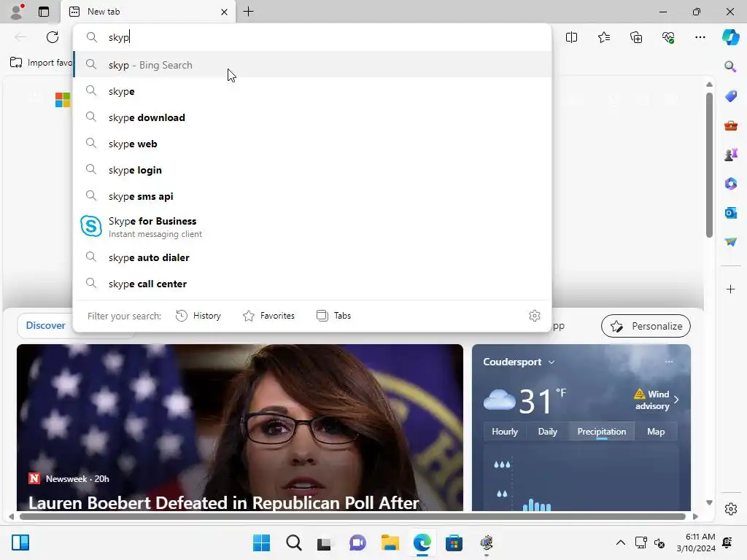
Task: Choose the 'skype auto dialer' suggestion
Action: (x=312, y=257)
